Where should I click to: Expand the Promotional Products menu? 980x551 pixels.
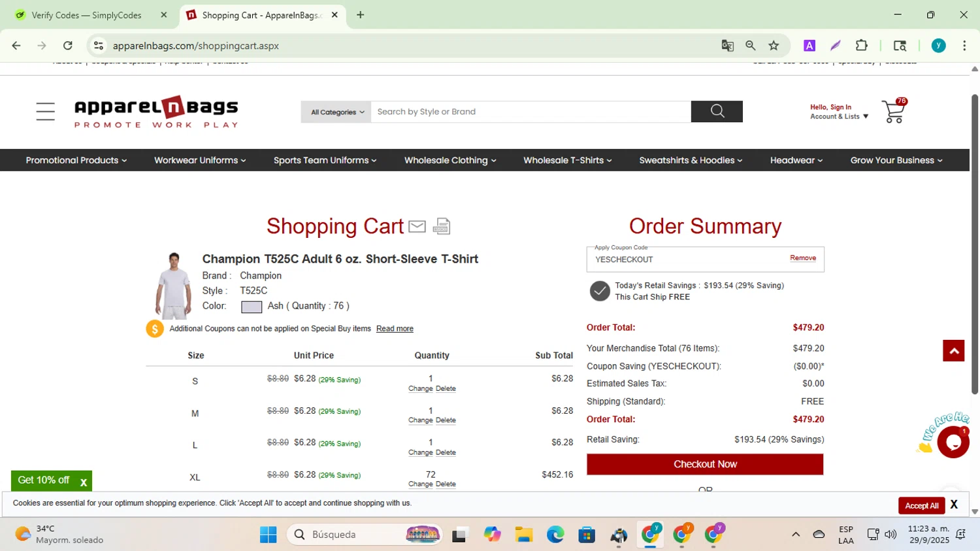76,160
